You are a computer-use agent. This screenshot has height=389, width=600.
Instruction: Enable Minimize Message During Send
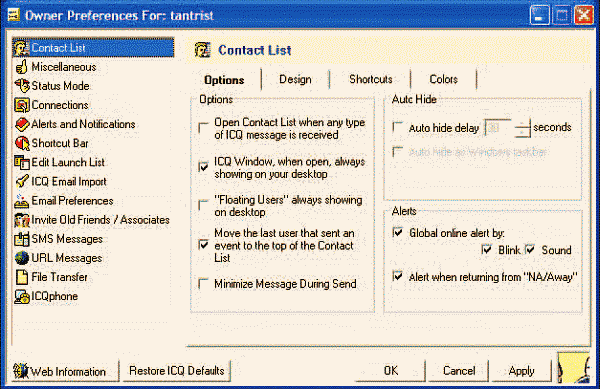pyautogui.click(x=204, y=284)
